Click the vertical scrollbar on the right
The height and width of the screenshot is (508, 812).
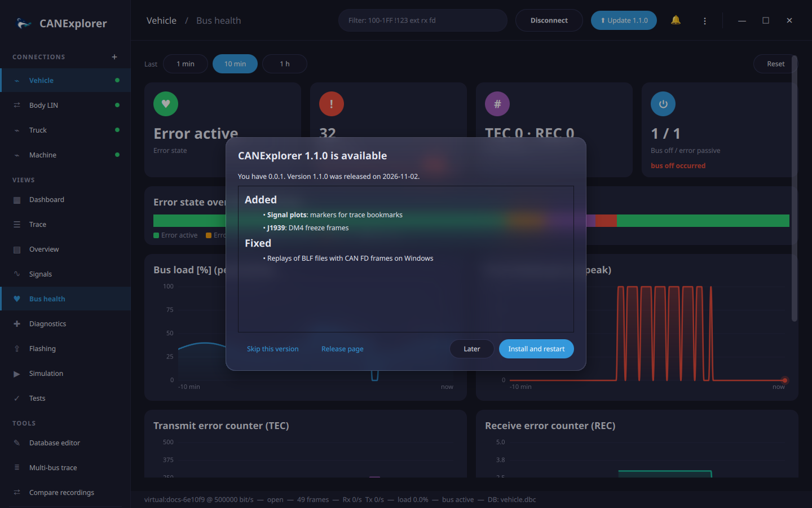(x=795, y=188)
